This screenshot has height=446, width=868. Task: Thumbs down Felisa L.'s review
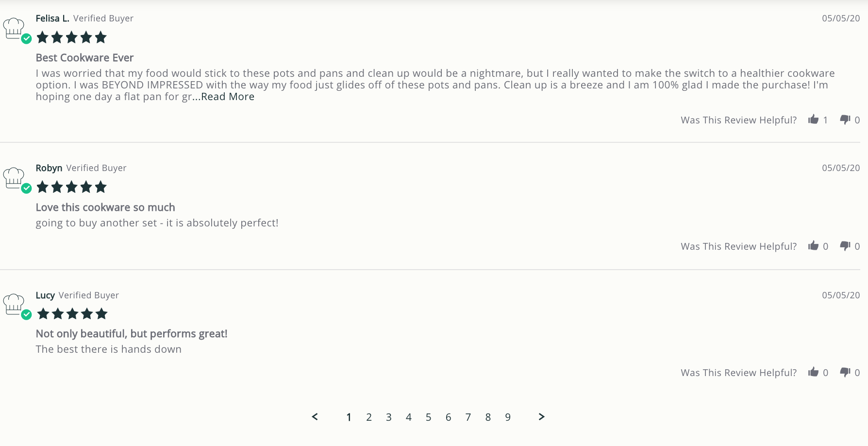click(x=845, y=120)
